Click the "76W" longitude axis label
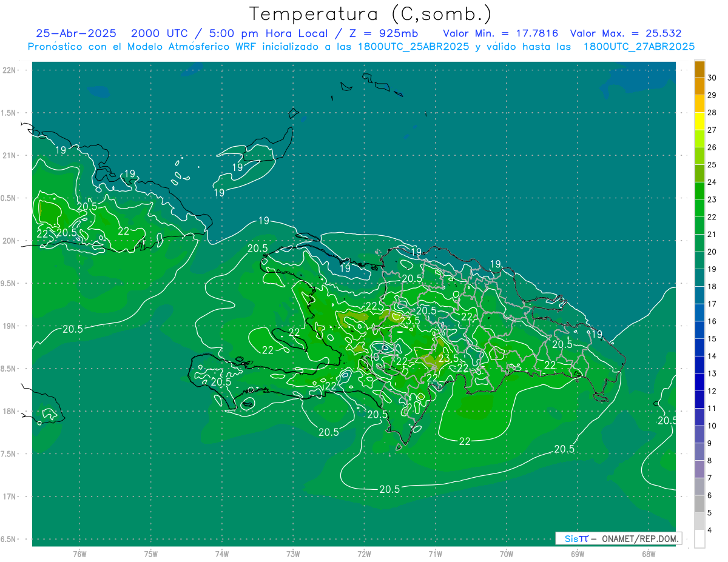Image resolution: width=728 pixels, height=562 pixels. [x=79, y=554]
